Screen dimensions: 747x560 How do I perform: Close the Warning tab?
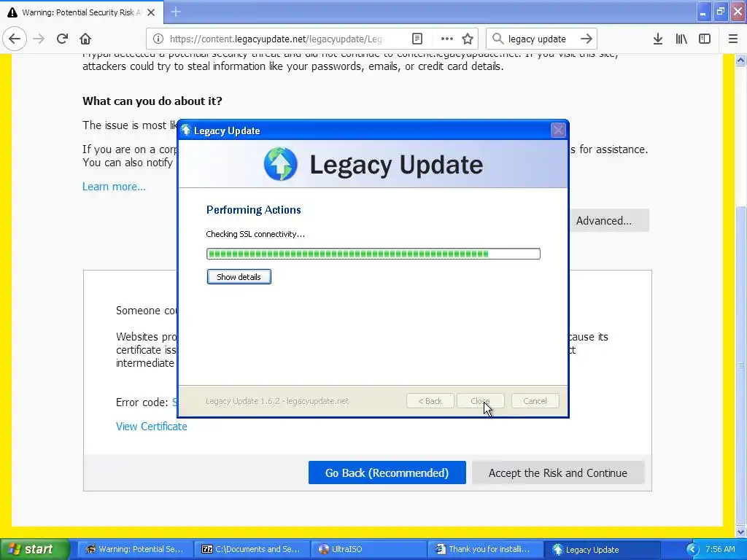(x=151, y=12)
